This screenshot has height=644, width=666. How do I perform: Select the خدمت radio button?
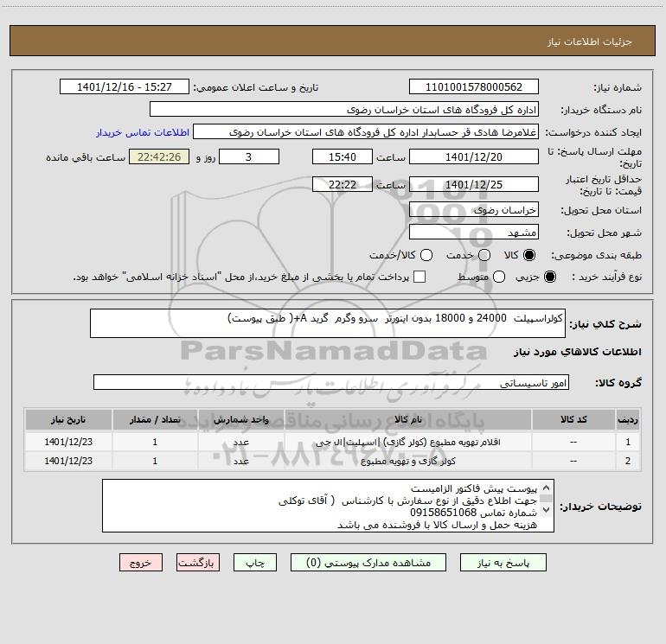click(484, 255)
